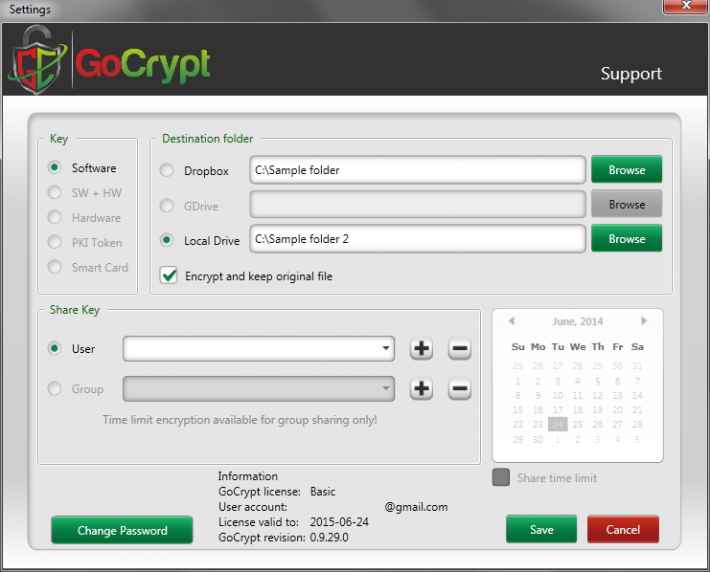Viewport: 710px width, 572px height.
Task: Choose GDrive as destination folder
Action: [x=167, y=206]
